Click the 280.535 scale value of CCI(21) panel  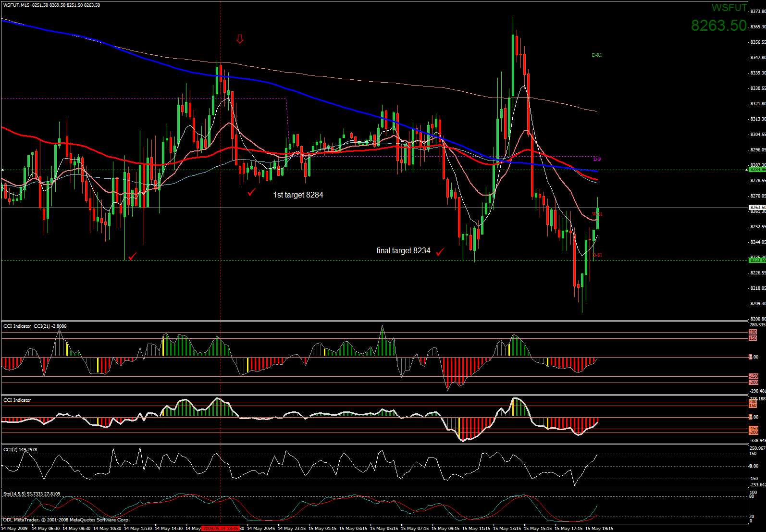(757, 325)
